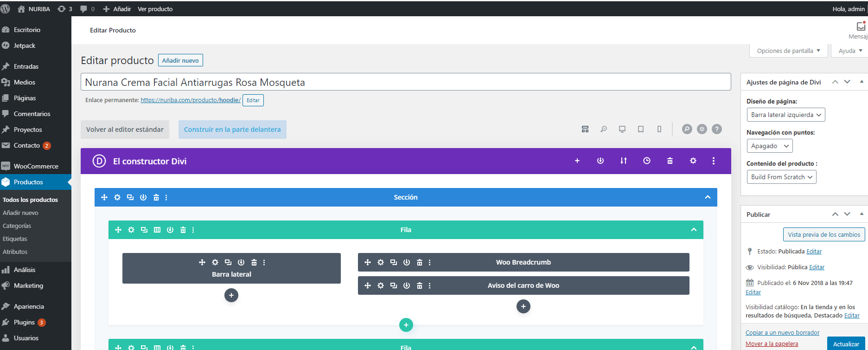
Task: Click the zoom magnifier view icon
Action: 604,129
